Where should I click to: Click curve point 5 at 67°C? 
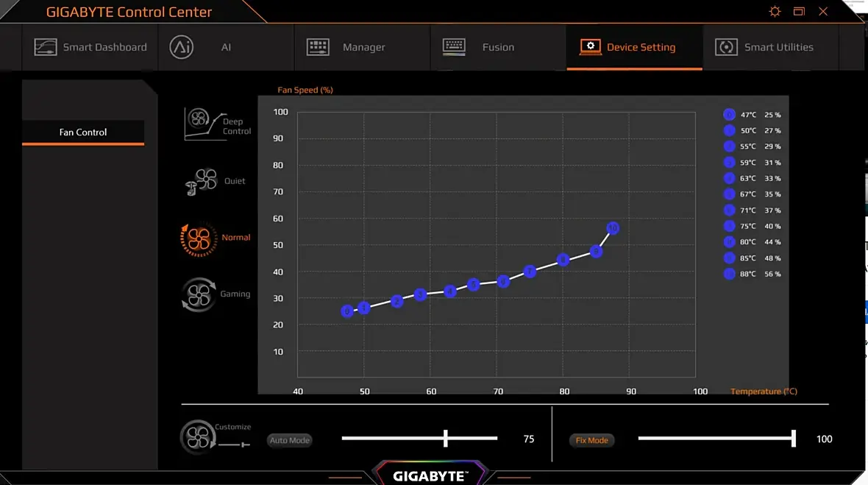[473, 285]
